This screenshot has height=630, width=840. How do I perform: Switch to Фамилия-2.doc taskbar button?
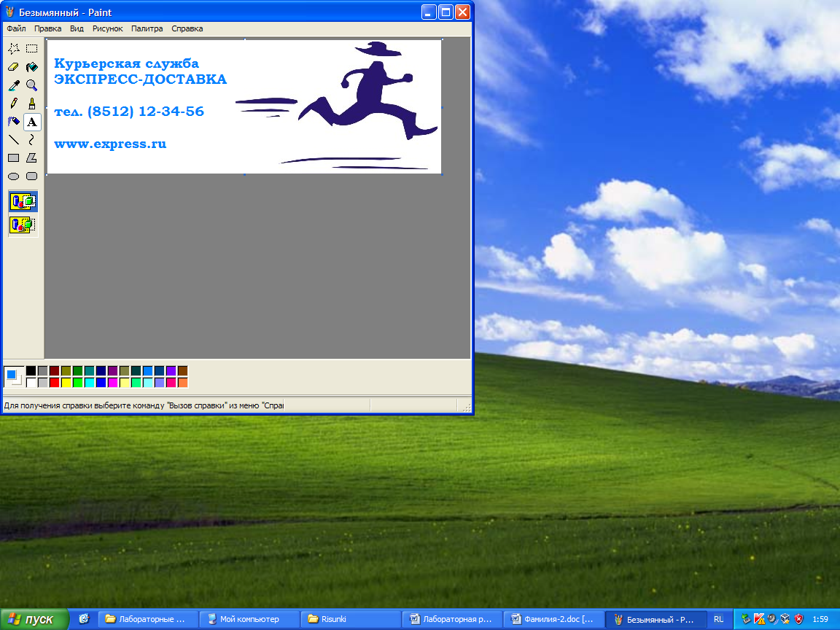(553, 619)
